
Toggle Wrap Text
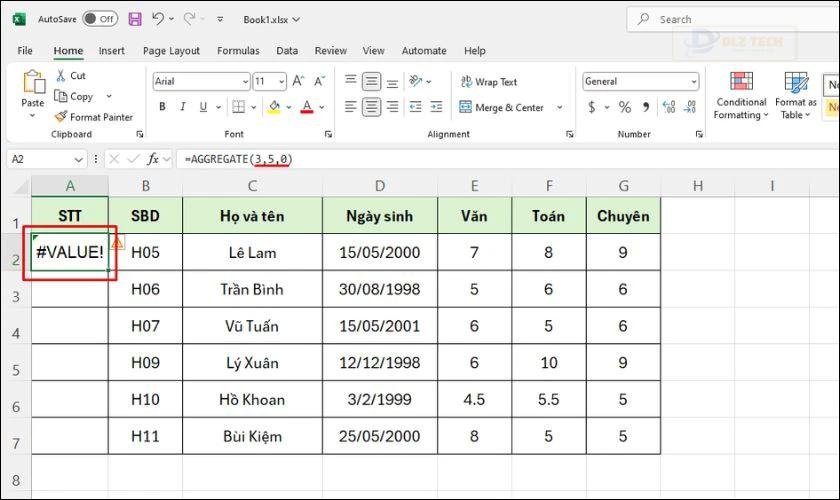point(489,82)
